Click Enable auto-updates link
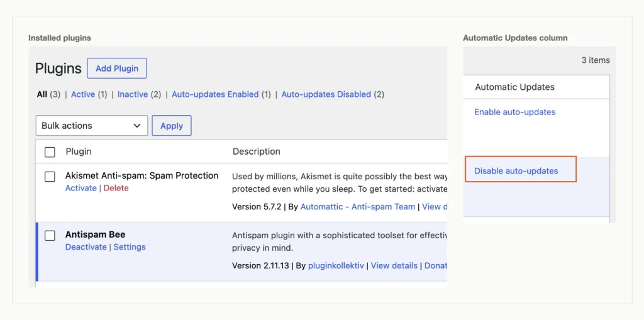 point(514,112)
